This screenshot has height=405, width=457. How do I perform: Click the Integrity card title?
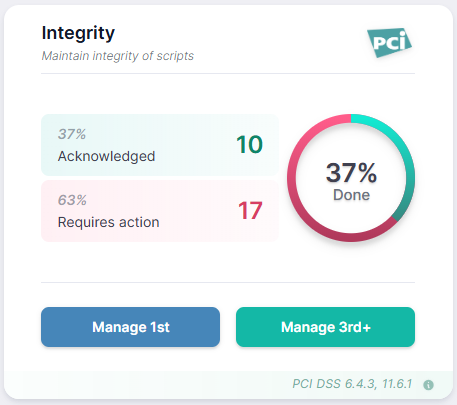point(78,33)
